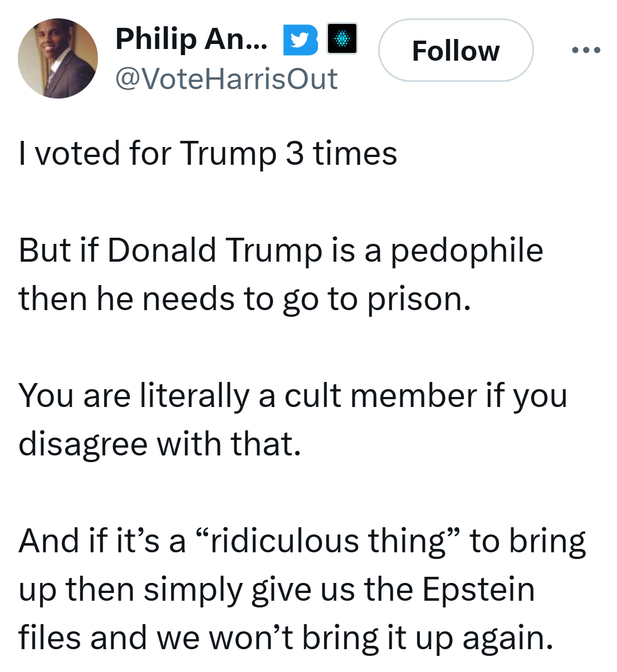Click the line "then he needs to go to prison."

245,300
